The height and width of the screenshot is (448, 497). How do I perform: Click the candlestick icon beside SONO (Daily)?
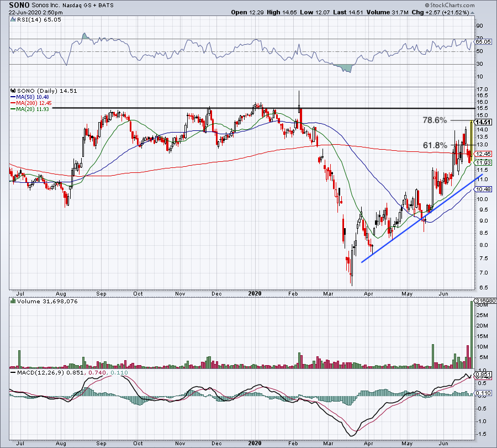tap(13, 91)
